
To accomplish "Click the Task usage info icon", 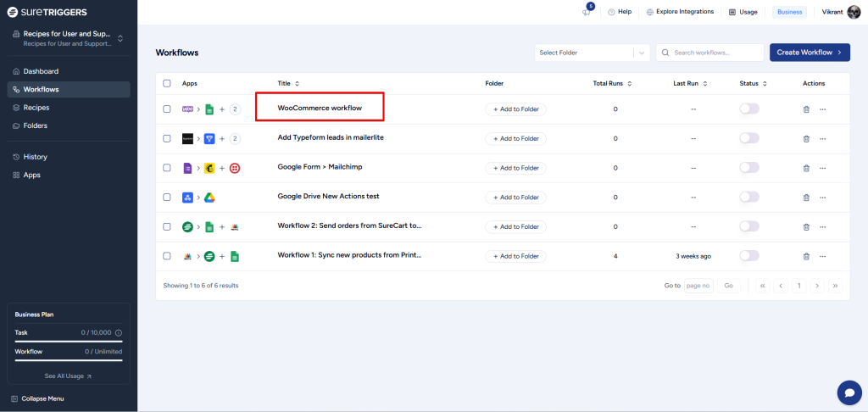I will 119,333.
